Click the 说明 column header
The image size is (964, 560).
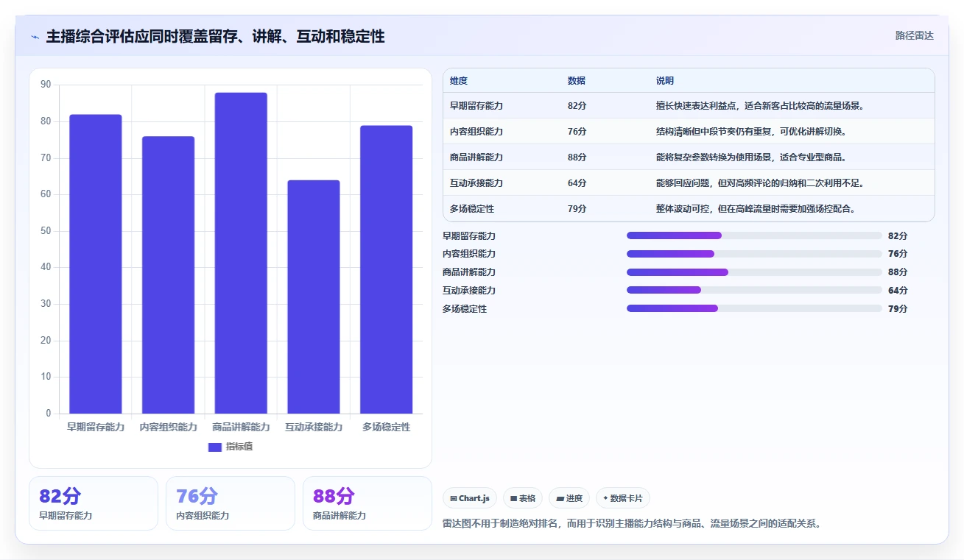coord(665,81)
